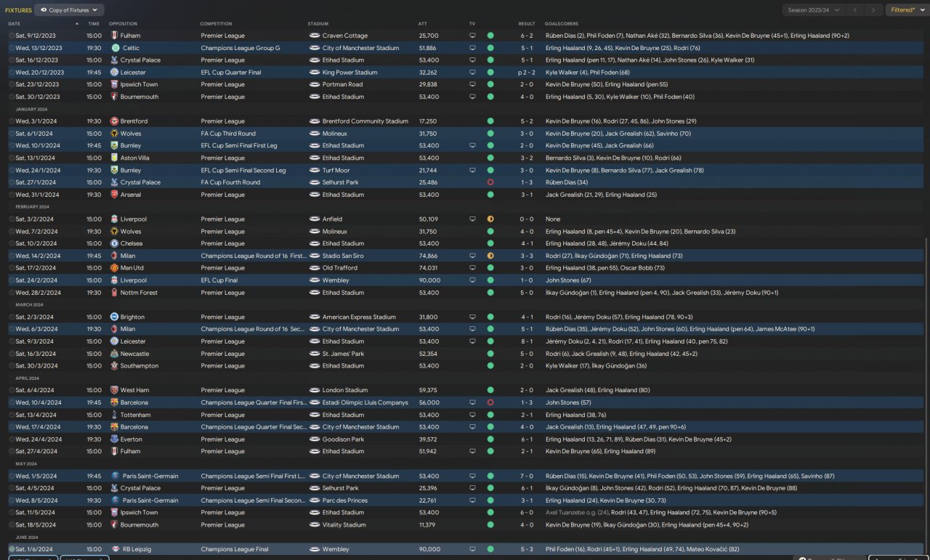Screen dimensions: 930x560
Task: Click the Chelsea club badge
Action: (x=114, y=243)
